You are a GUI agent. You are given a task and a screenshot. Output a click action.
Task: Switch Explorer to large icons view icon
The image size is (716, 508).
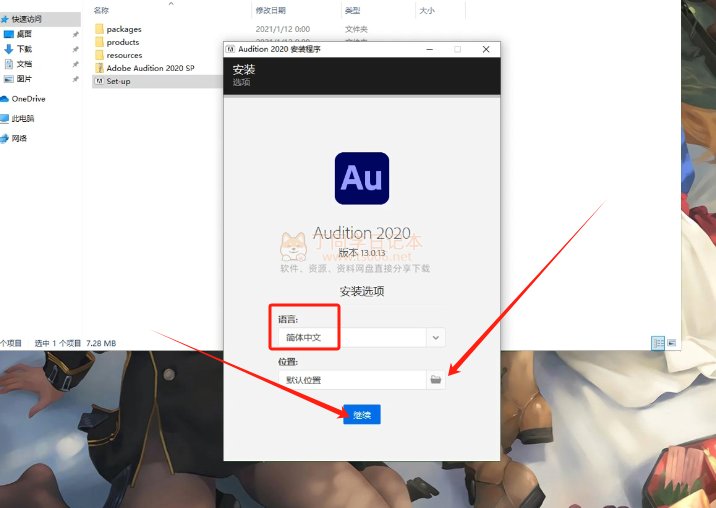coord(672,343)
